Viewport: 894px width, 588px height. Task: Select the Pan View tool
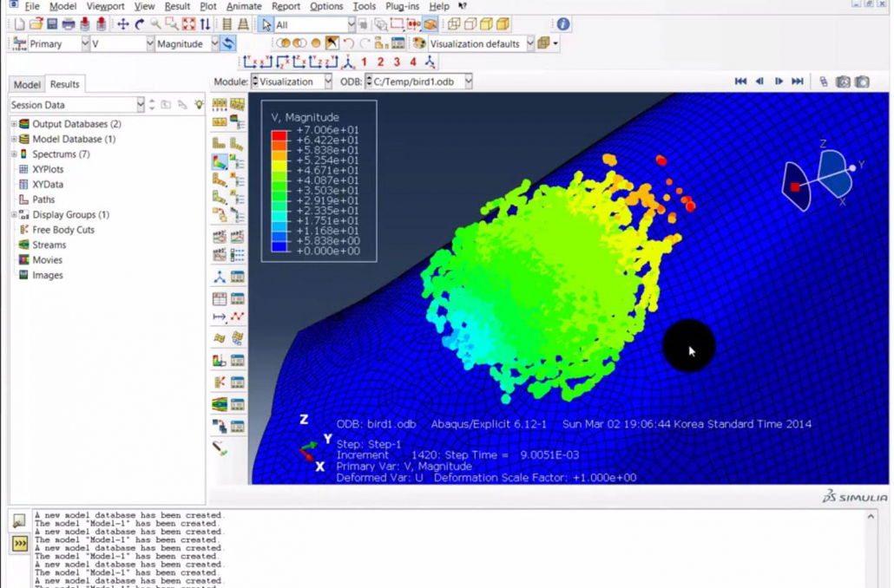[122, 24]
